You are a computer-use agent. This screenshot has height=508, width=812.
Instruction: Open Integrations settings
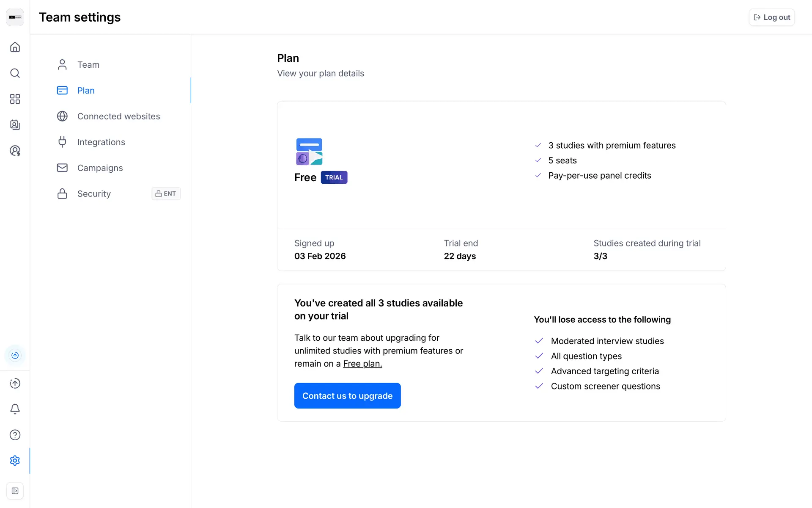point(101,142)
